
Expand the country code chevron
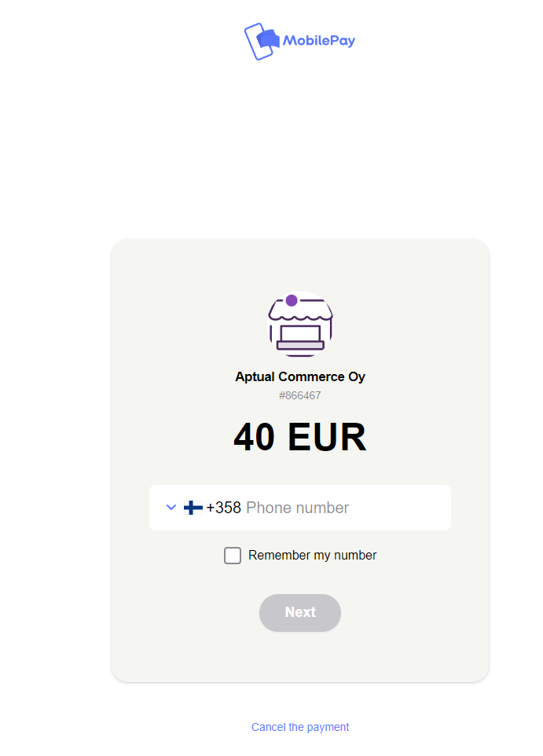point(171,507)
